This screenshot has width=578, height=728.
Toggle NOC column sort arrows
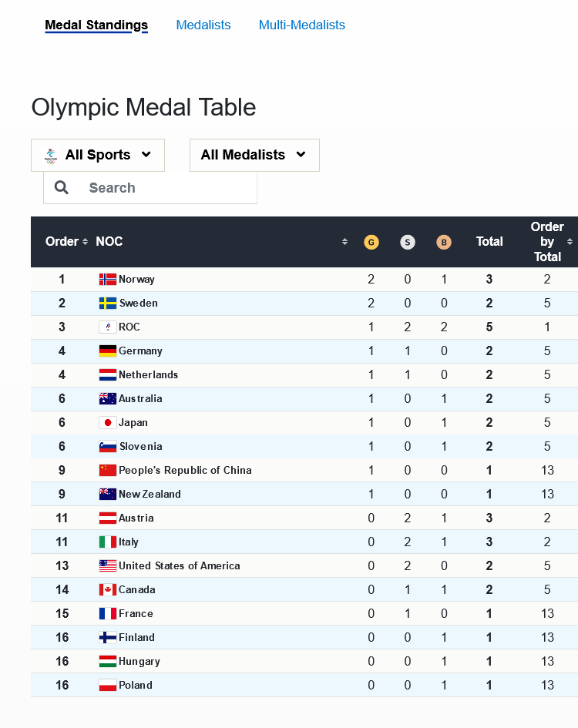344,242
